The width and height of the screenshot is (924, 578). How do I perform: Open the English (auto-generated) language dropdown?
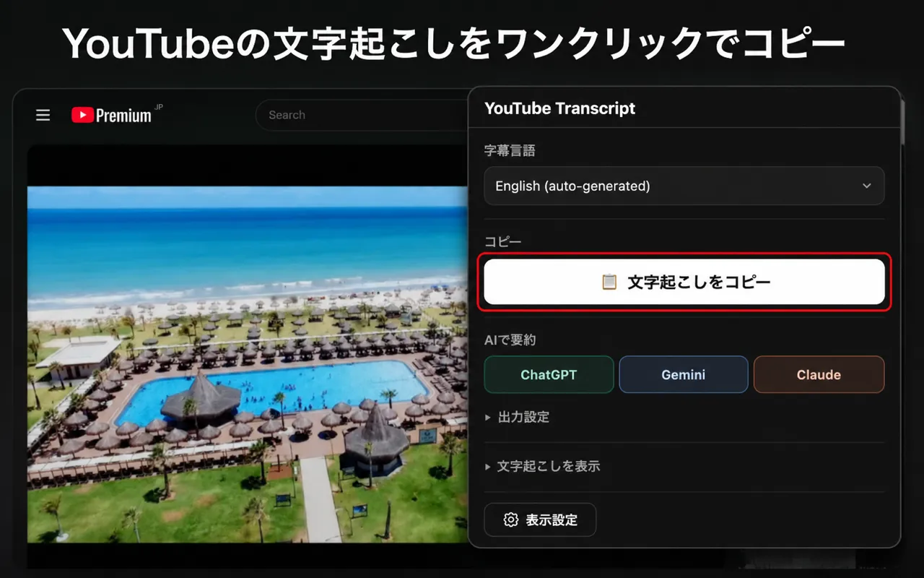(x=684, y=186)
